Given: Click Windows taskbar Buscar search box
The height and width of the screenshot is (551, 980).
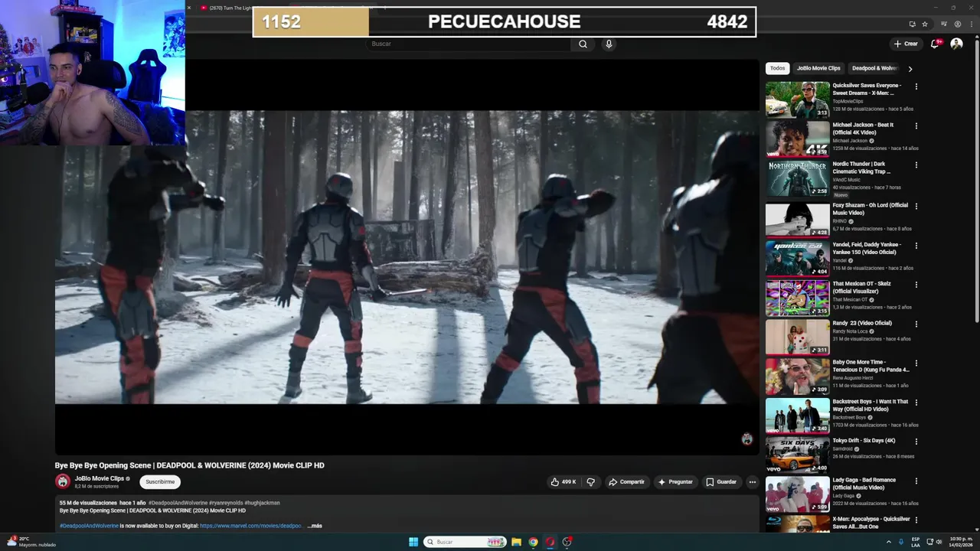Looking at the screenshot, I should coord(466,542).
